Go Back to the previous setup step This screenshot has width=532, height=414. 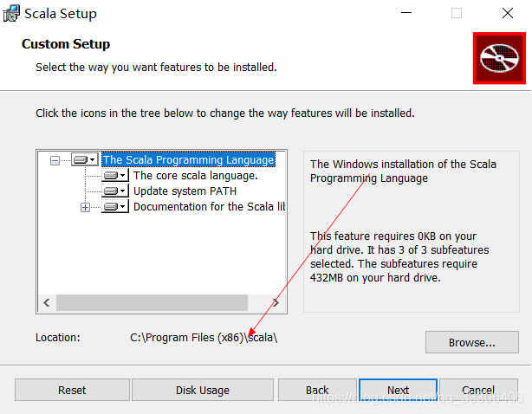(317, 390)
